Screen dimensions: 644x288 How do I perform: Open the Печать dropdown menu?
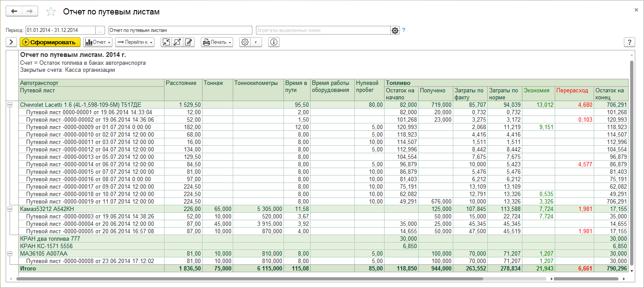(x=217, y=42)
